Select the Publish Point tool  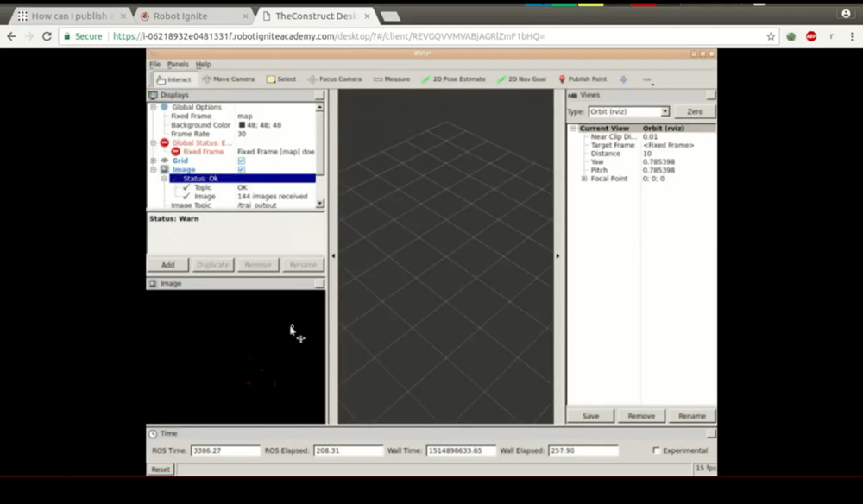[x=586, y=79]
